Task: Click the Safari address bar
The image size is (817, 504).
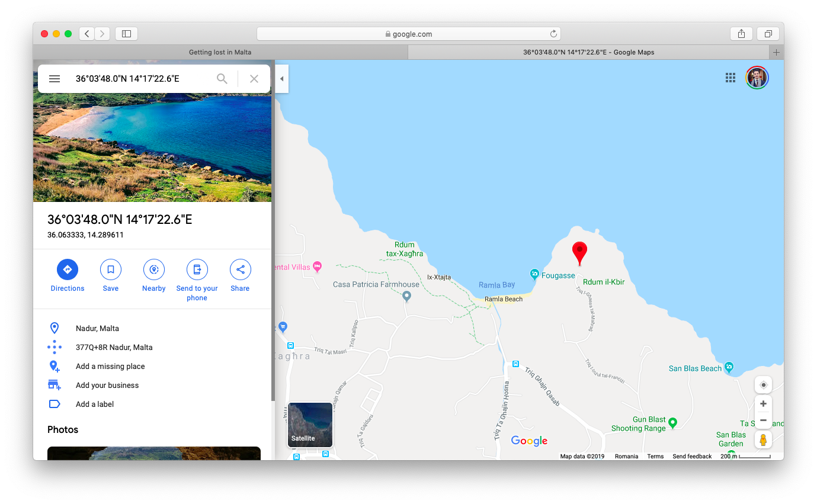Action: 408,34
